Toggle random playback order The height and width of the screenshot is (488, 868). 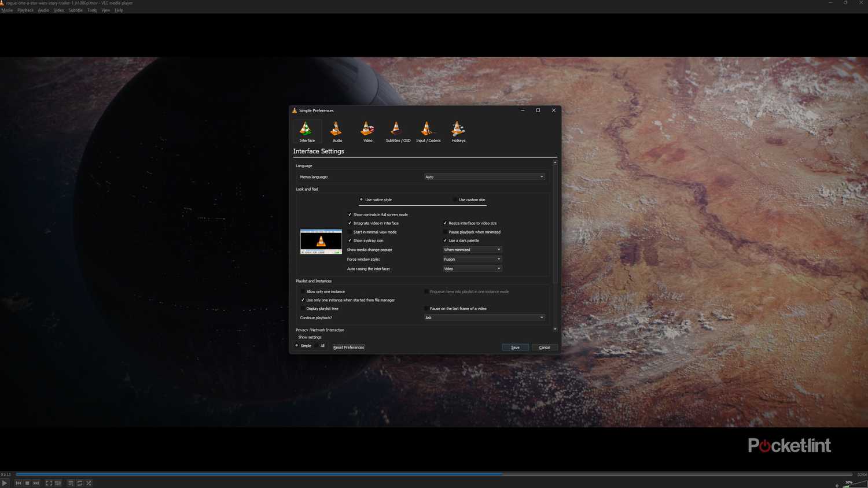[89, 483]
